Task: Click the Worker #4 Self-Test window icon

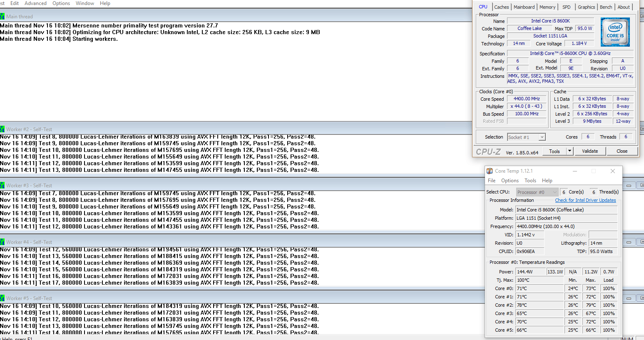Action: point(2,242)
